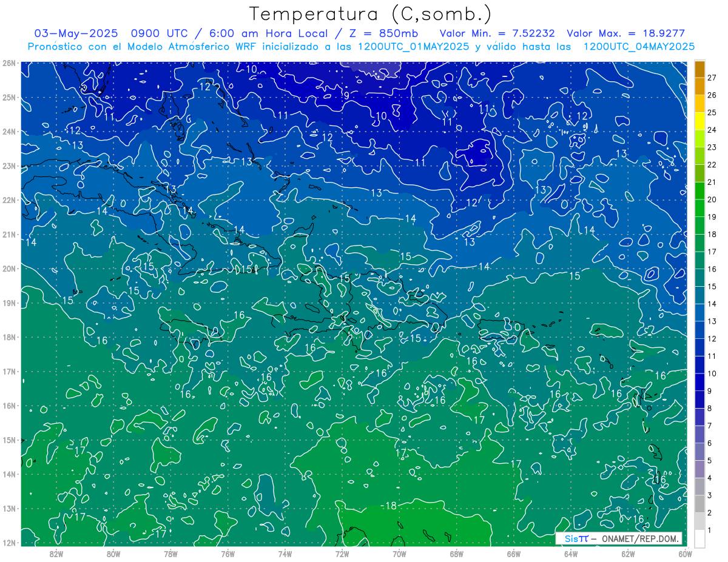728x562 pixels.
Task: Click the "13N" latitude axis label
Action: tap(8, 508)
